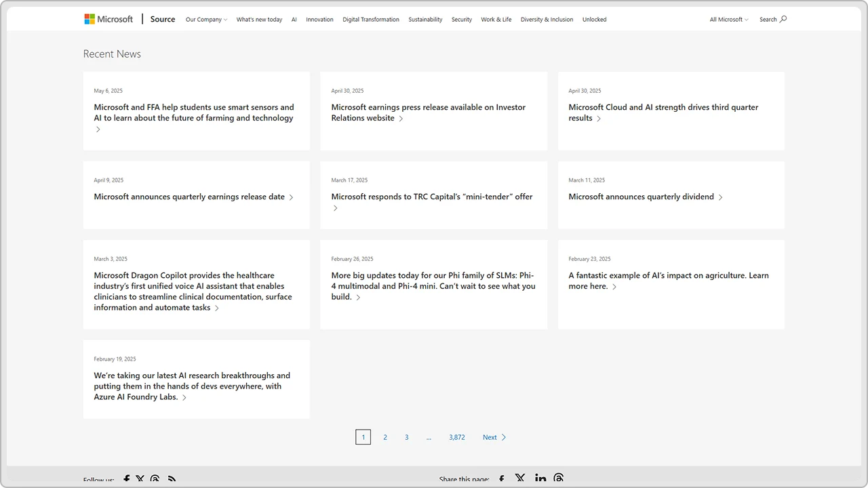
Task: Click the Microsoft logo
Action: [108, 19]
